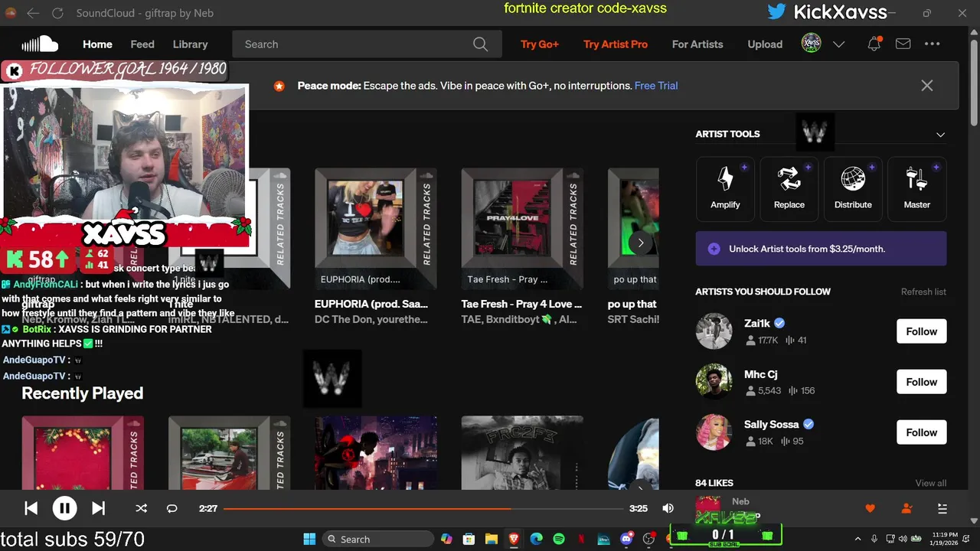
Task: Open Try Artist Pro menu item
Action: tap(616, 44)
